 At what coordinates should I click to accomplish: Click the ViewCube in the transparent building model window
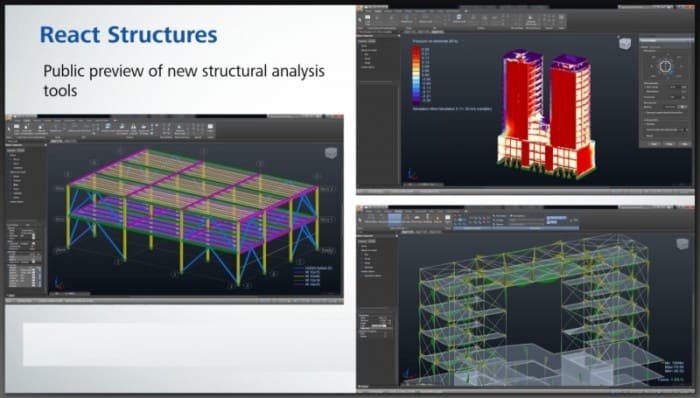click(682, 244)
